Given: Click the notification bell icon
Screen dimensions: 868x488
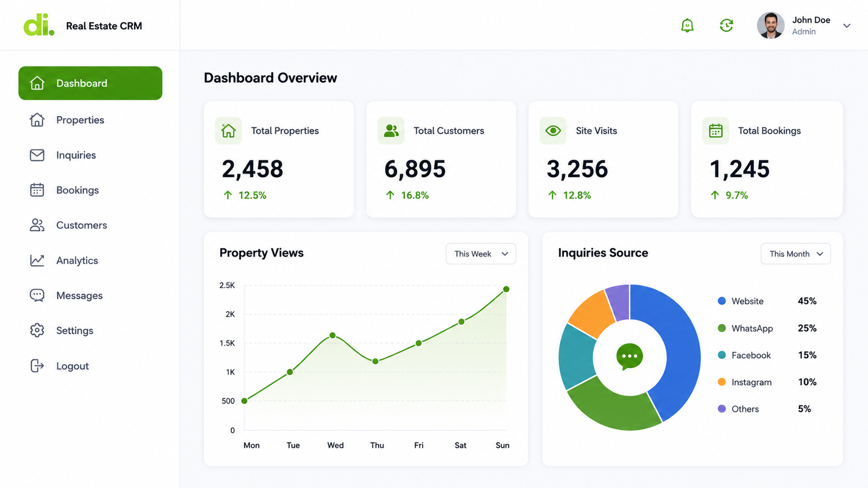Looking at the screenshot, I should (687, 25).
